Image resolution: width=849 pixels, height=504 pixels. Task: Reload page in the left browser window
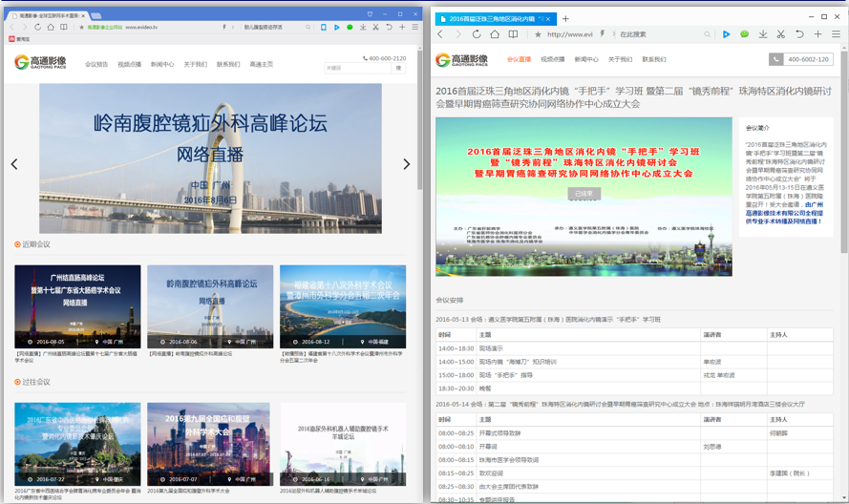pyautogui.click(x=37, y=27)
